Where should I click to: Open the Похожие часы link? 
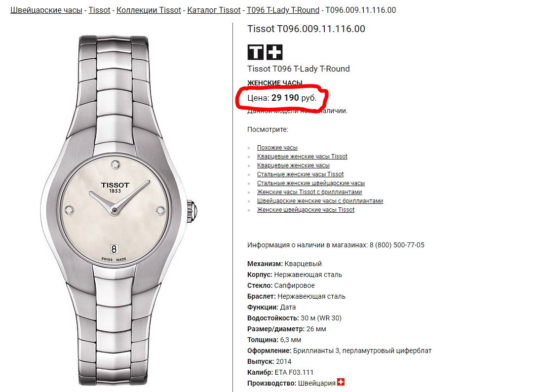(x=277, y=148)
